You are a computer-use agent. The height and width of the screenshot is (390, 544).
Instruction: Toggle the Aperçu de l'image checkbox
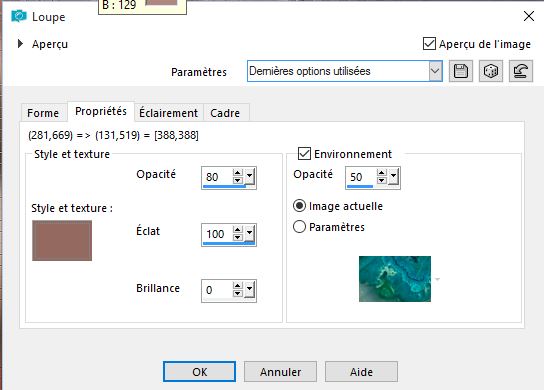click(429, 44)
